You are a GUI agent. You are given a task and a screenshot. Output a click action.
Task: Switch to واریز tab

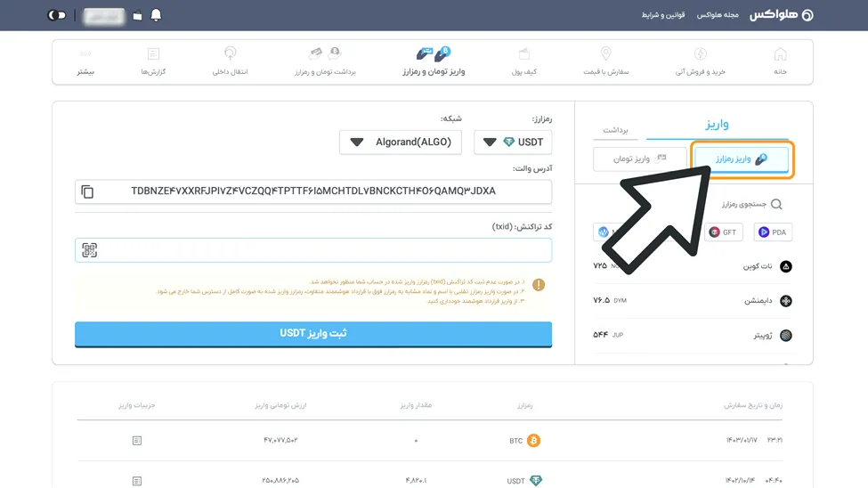(x=717, y=124)
